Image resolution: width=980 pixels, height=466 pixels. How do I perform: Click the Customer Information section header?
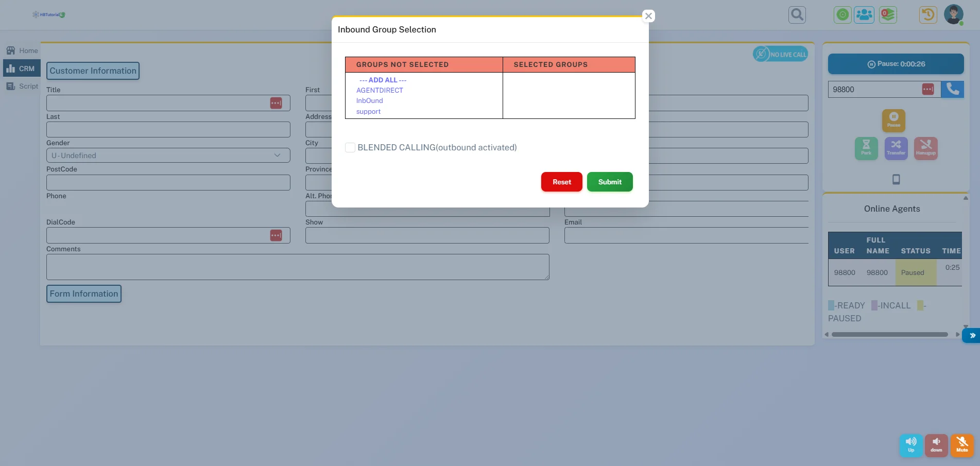coord(93,71)
